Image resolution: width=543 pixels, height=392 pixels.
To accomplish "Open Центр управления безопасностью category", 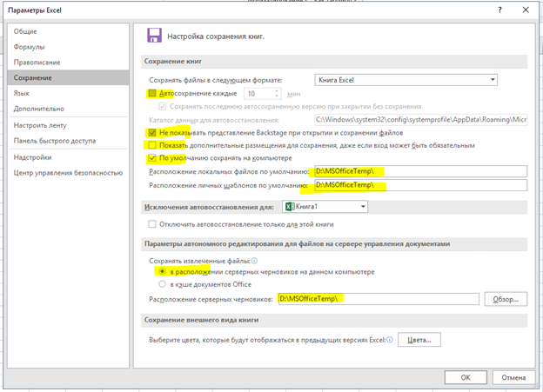I will pyautogui.click(x=68, y=173).
